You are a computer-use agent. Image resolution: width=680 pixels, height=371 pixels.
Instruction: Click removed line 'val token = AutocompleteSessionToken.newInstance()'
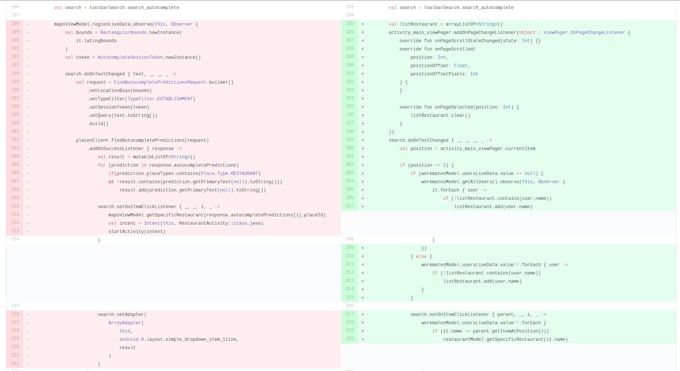coord(133,57)
